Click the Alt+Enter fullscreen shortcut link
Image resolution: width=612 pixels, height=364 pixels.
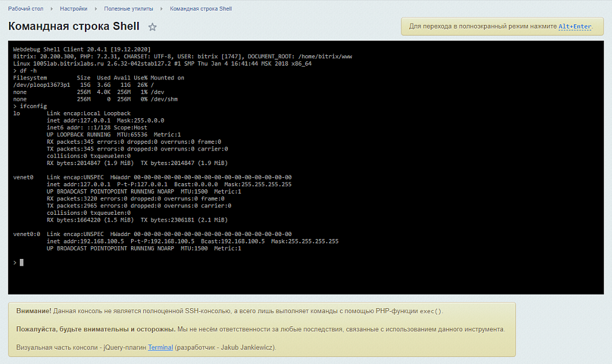click(x=574, y=27)
